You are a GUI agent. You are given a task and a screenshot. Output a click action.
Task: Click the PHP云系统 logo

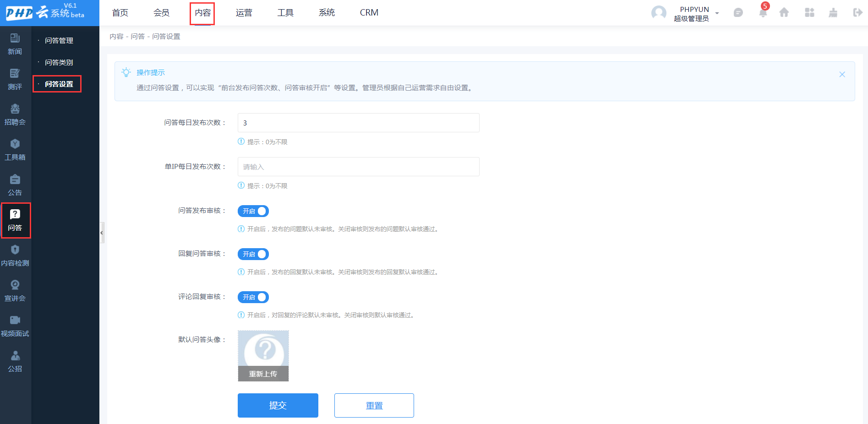click(x=45, y=12)
